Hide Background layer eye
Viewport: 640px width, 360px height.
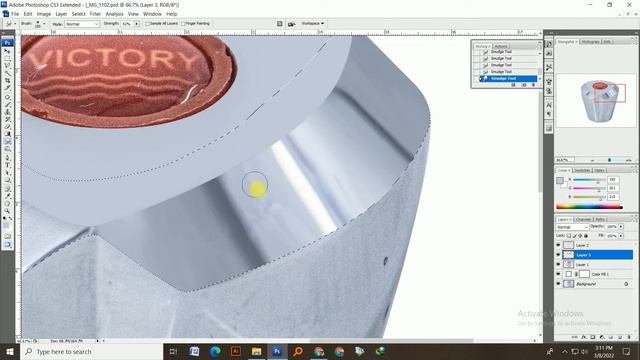(x=558, y=284)
